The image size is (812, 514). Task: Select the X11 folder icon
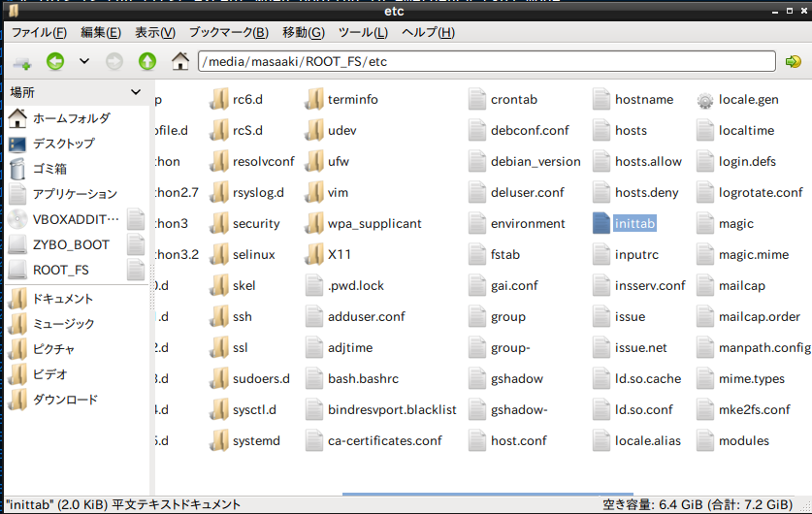(314, 254)
